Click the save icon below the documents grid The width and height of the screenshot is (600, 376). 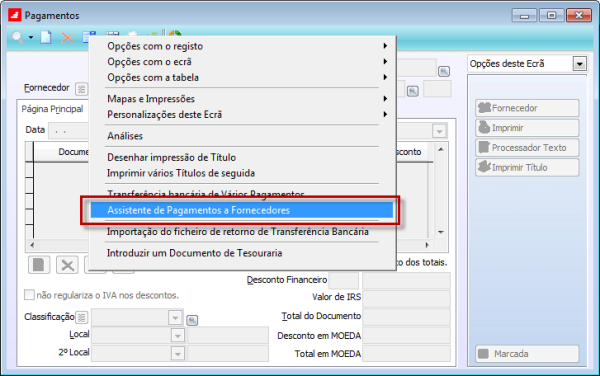pos(39,265)
